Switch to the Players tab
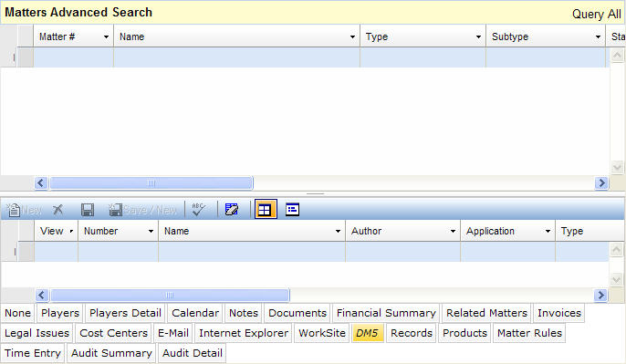The width and height of the screenshot is (626, 364). coord(60,313)
